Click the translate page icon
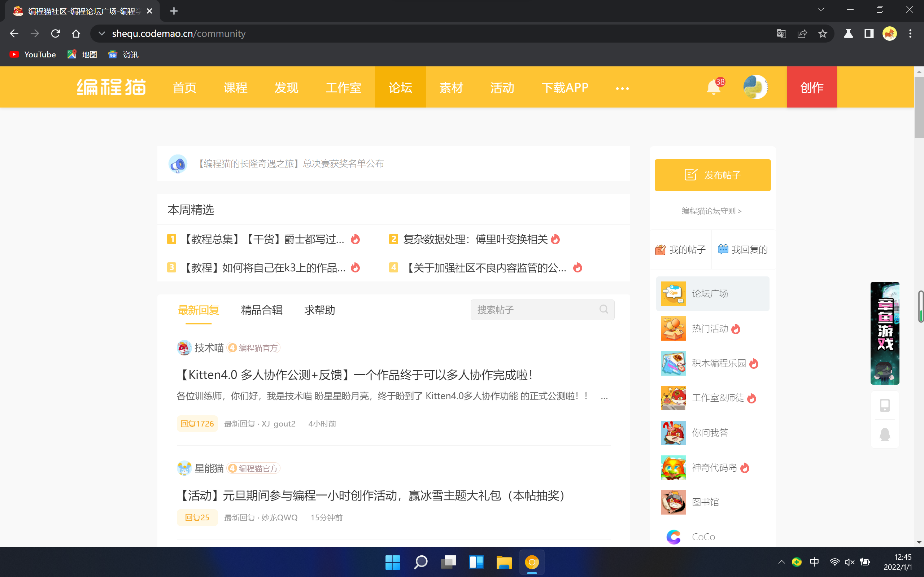Image resolution: width=924 pixels, height=577 pixels. [781, 34]
